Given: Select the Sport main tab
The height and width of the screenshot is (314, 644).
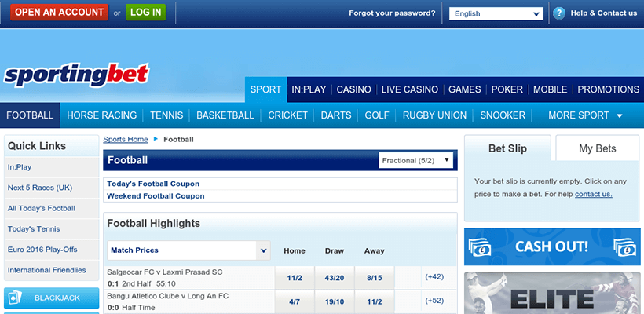Looking at the screenshot, I should (x=265, y=89).
